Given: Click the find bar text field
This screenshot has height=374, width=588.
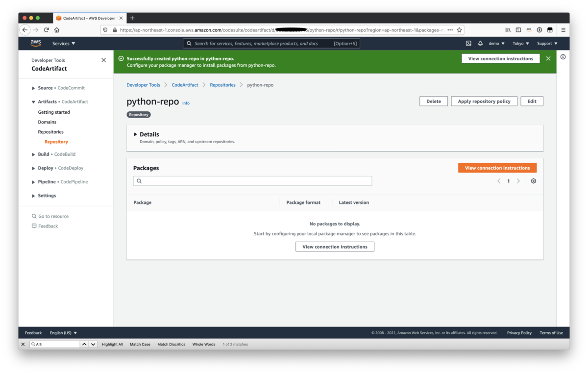Looking at the screenshot, I should click(x=54, y=345).
